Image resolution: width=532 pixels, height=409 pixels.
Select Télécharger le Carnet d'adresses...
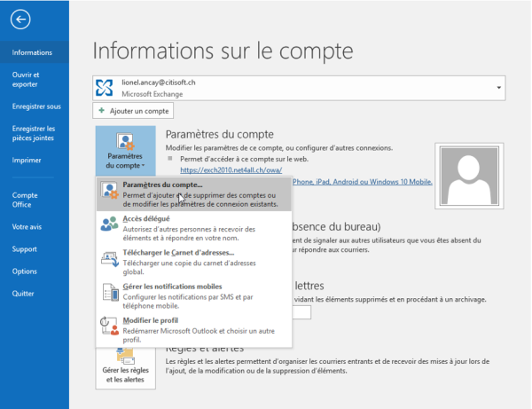(194, 262)
